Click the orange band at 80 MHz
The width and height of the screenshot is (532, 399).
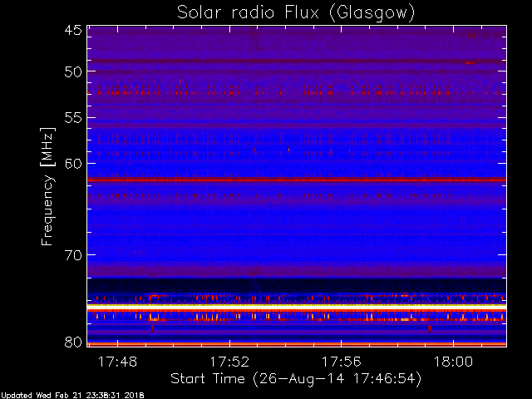(x=297, y=344)
